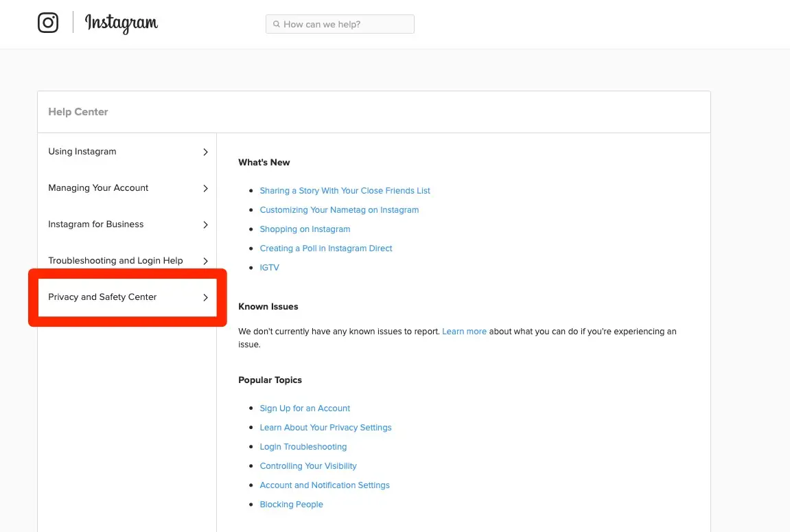Open the Login Troubleshooting link
This screenshot has height=532, width=790.
point(303,446)
